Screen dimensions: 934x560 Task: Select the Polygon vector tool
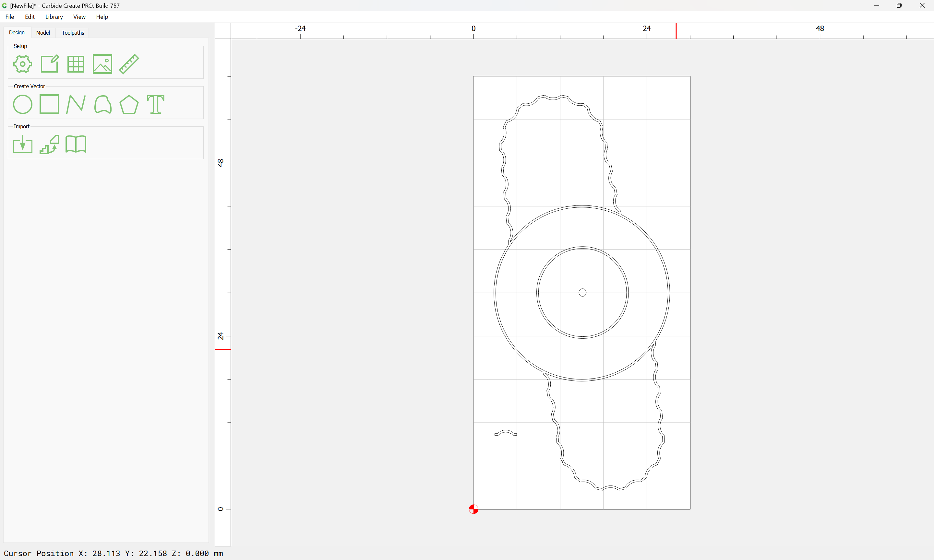click(129, 105)
